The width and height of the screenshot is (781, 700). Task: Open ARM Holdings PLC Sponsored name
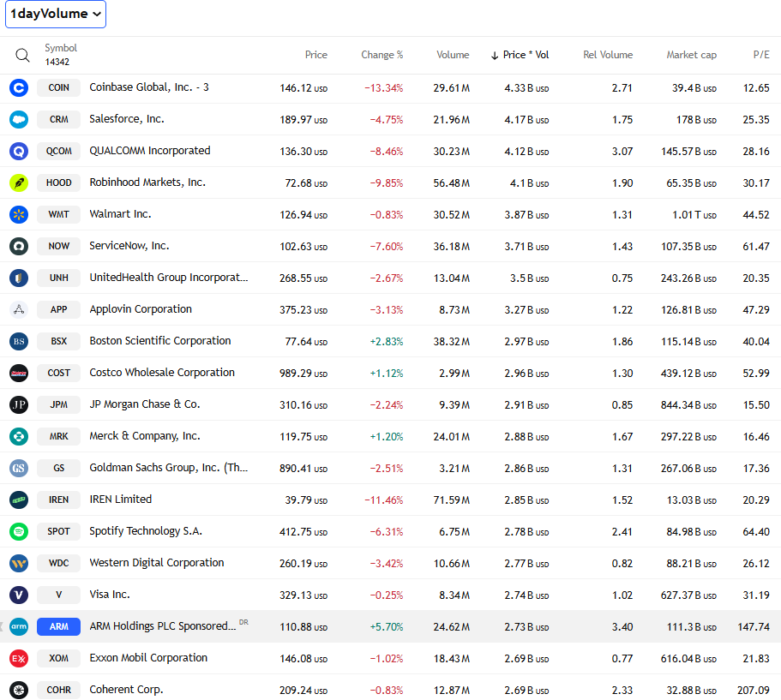(162, 626)
